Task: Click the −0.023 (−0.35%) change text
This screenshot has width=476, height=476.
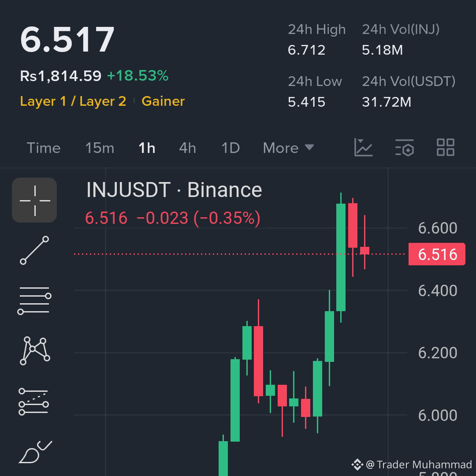Action: [198, 218]
